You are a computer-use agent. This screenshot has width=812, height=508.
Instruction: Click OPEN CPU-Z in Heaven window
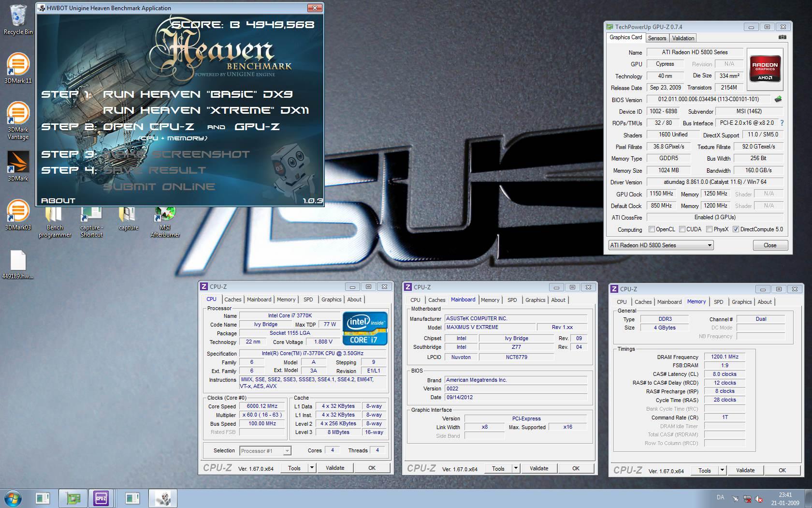point(148,127)
